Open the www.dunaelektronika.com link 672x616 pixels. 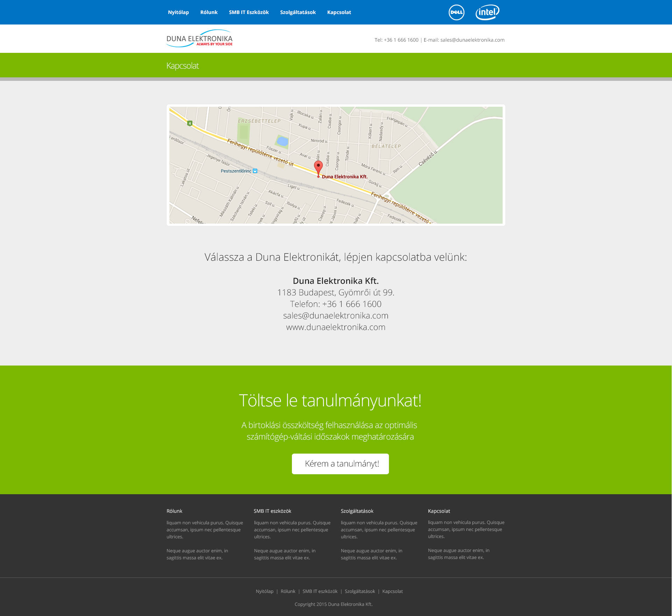pos(336,327)
